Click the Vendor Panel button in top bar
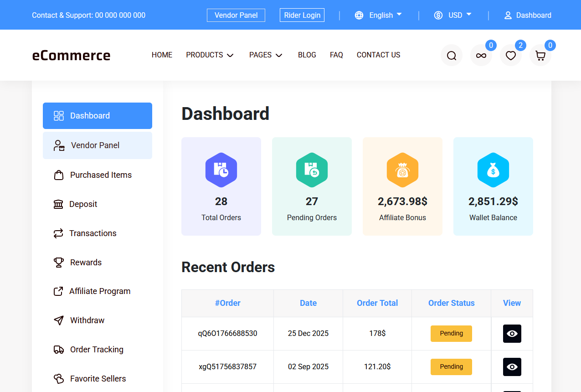This screenshot has height=392, width=581. tap(236, 15)
